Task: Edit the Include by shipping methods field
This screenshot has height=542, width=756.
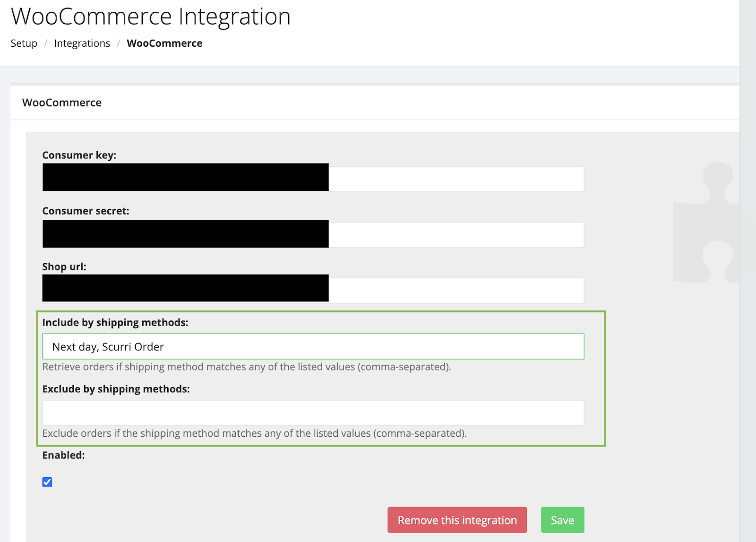Action: 313,346
